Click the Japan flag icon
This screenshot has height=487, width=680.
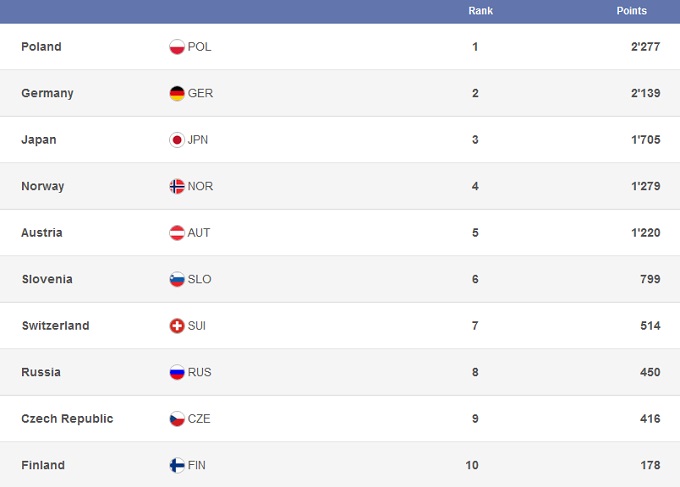[177, 140]
